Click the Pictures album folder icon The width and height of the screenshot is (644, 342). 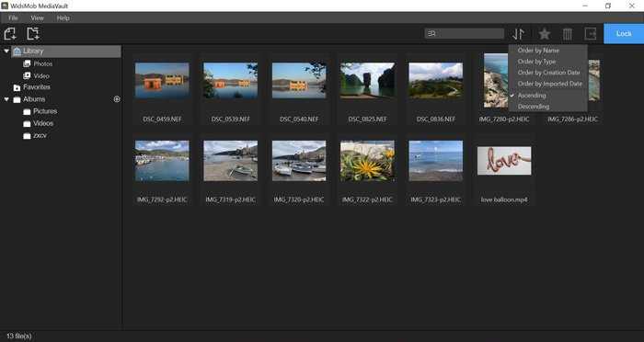pyautogui.click(x=27, y=111)
